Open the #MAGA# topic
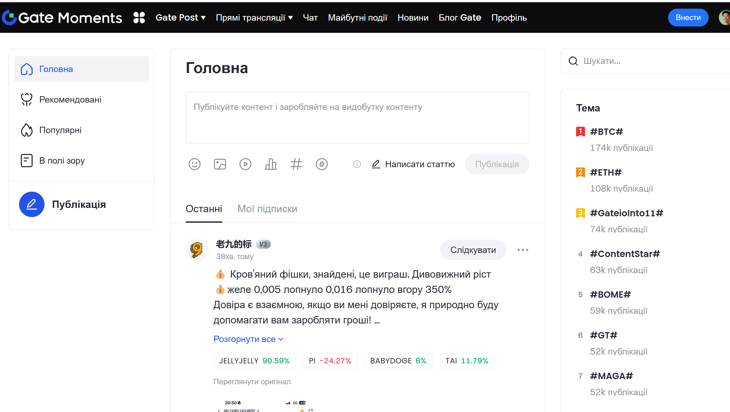 [611, 376]
